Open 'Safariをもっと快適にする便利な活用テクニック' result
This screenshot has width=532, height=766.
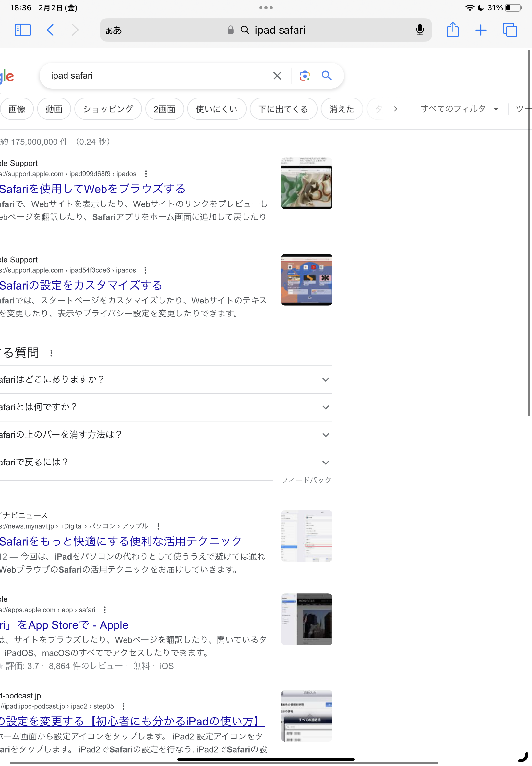pyautogui.click(x=121, y=541)
